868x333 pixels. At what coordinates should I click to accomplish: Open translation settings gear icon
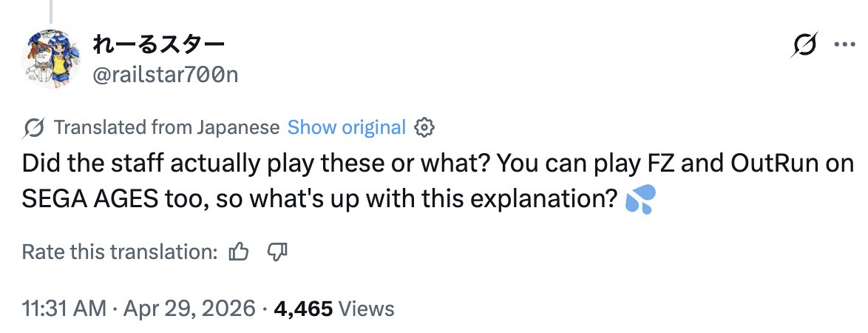[x=424, y=127]
